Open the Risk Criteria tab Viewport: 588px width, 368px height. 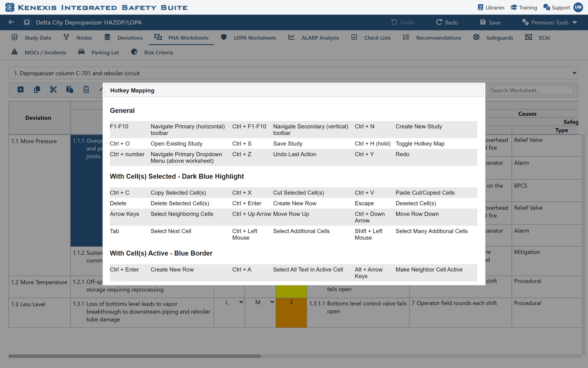[152, 52]
